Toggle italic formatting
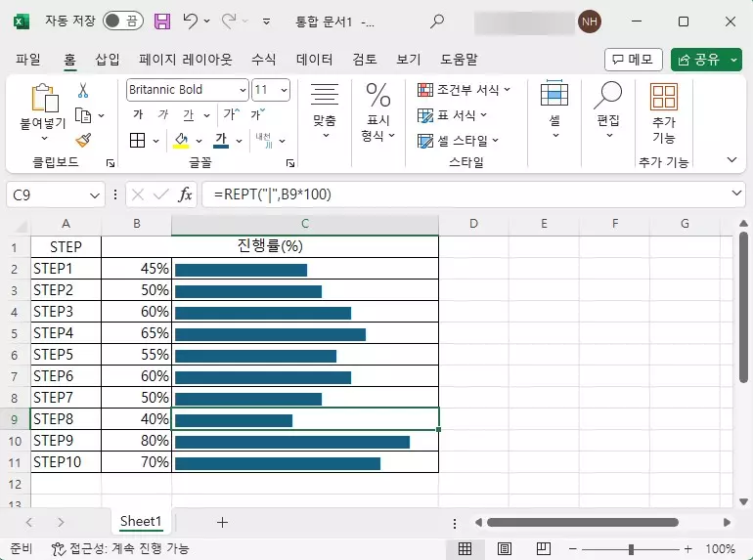Image resolution: width=753 pixels, height=560 pixels. (x=163, y=114)
